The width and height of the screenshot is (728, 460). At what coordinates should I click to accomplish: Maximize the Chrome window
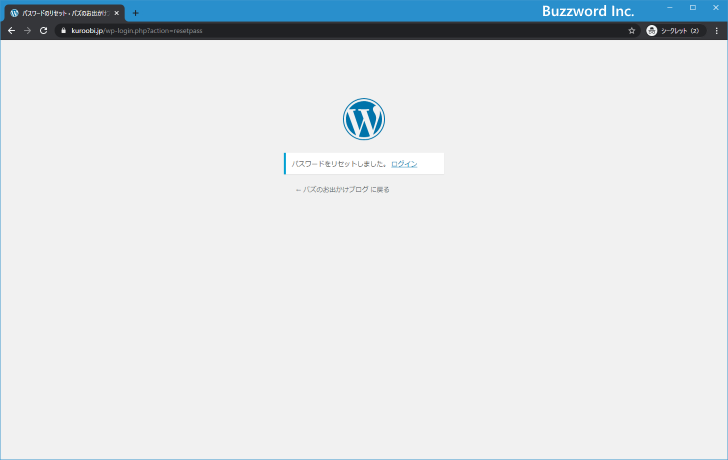[692, 8]
